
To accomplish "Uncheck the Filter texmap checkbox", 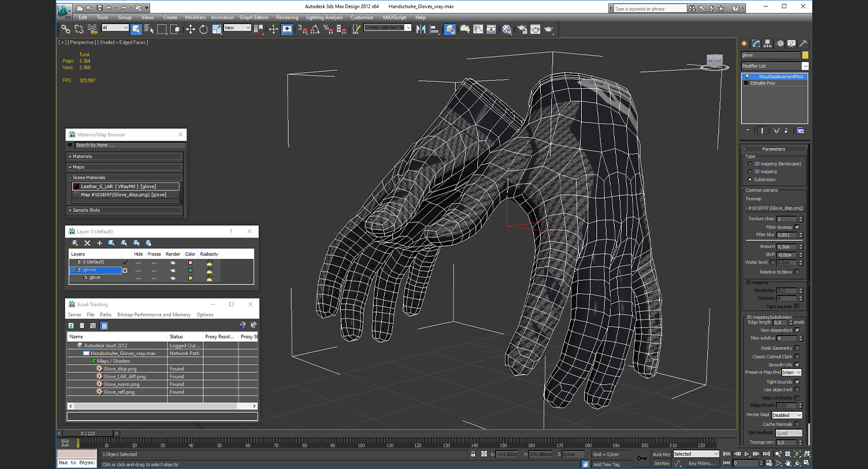I will click(796, 227).
